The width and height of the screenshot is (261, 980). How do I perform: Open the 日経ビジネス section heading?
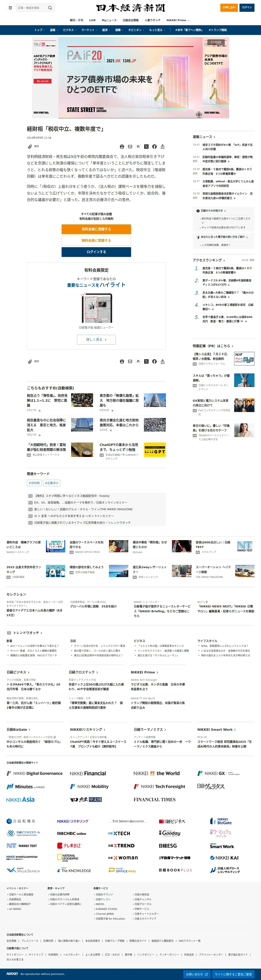point(18,672)
